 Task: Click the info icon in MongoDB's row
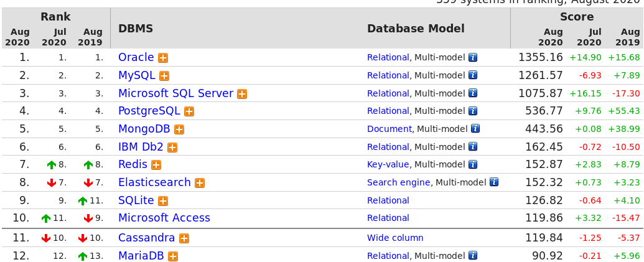[475, 129]
